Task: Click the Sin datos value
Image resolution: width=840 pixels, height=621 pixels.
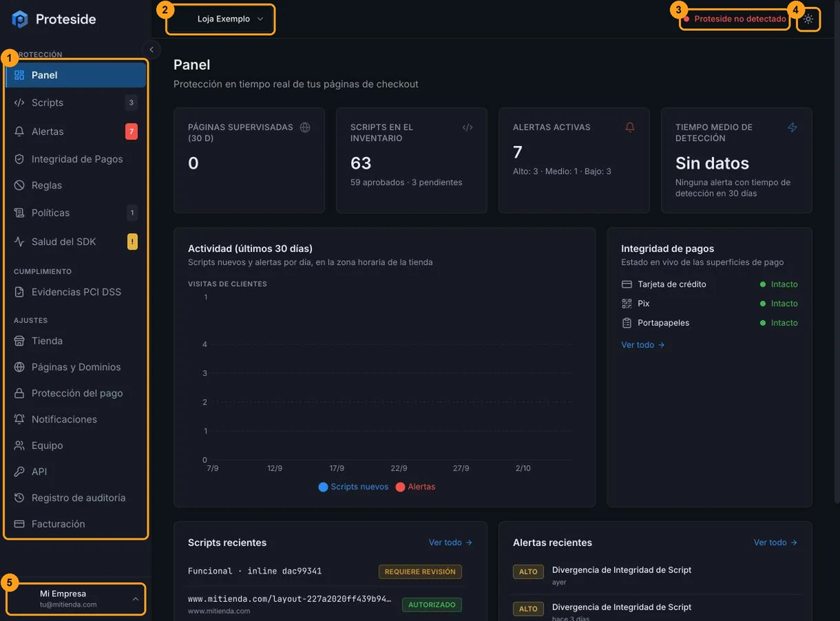Action: [712, 163]
